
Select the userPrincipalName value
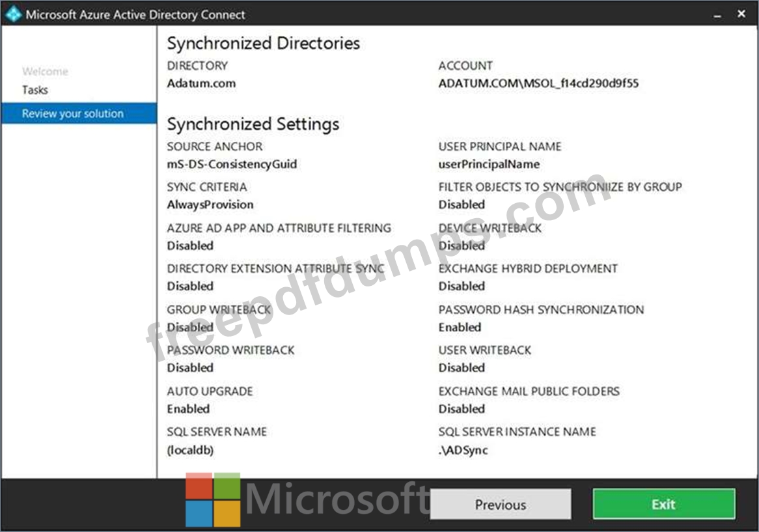pos(489,165)
